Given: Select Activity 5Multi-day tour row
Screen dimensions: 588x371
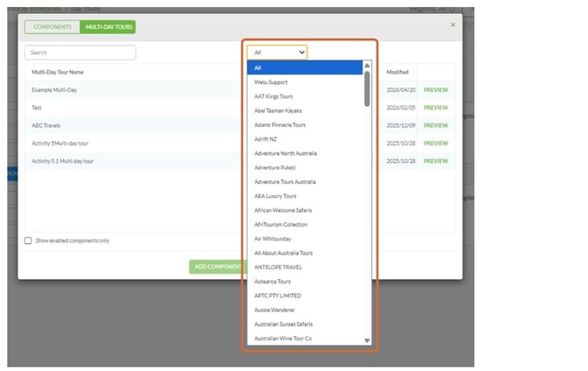Looking at the screenshot, I should [240, 143].
